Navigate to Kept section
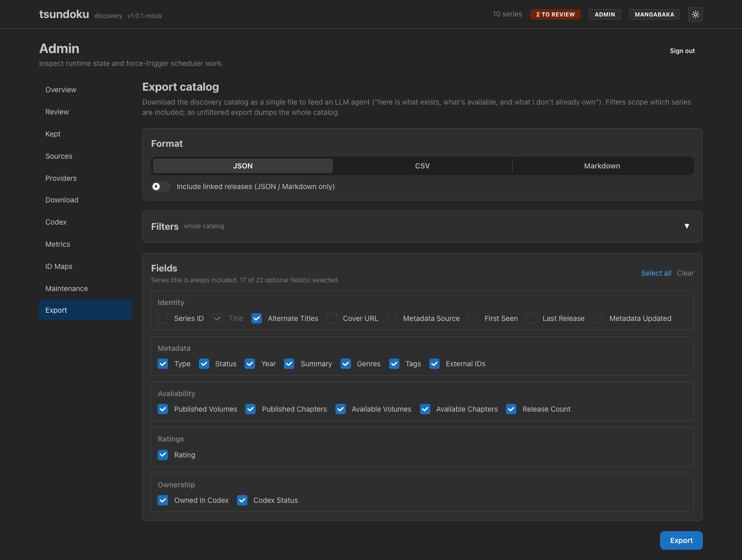The height and width of the screenshot is (560, 742). click(x=86, y=134)
